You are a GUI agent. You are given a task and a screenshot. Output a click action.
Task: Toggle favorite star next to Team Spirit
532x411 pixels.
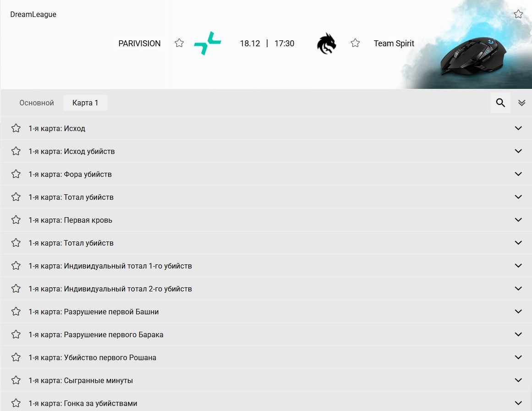[355, 43]
